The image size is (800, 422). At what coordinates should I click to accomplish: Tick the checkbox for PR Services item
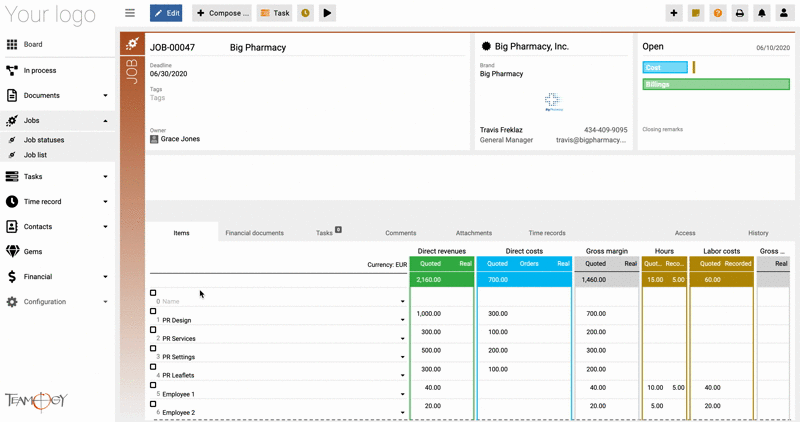point(153,330)
